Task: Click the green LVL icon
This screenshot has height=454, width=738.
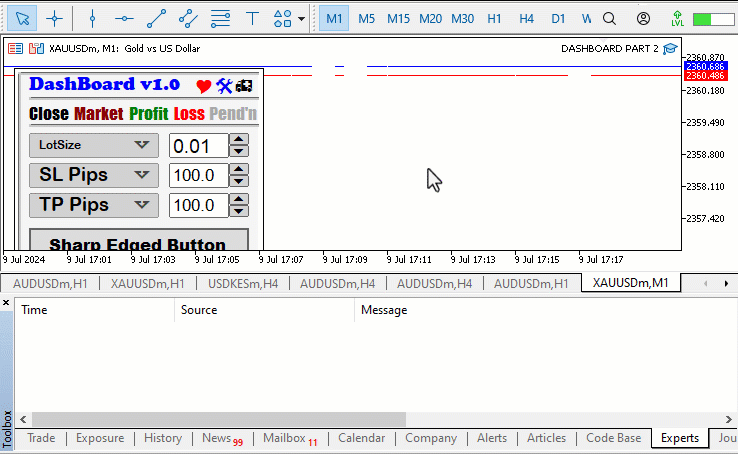Action: [x=677, y=19]
